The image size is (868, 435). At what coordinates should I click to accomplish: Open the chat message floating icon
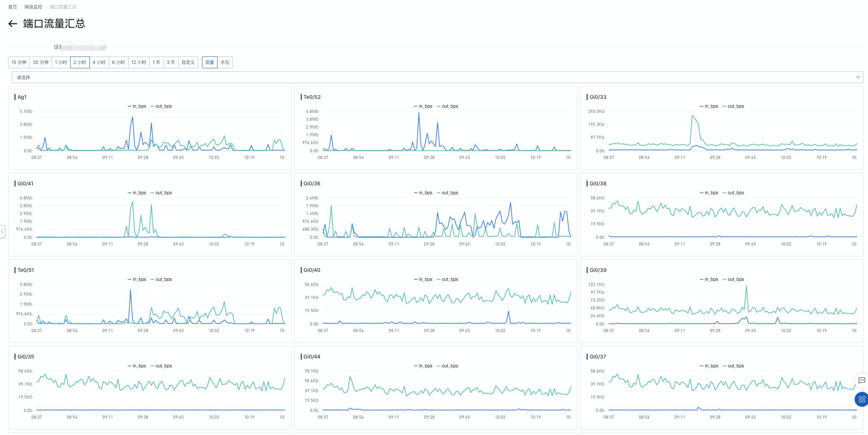(862, 380)
